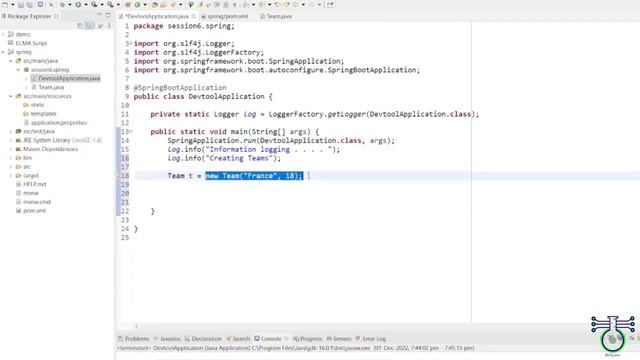Click the Coverage launch icon
This screenshot has height=360, width=640.
click(x=94, y=4)
